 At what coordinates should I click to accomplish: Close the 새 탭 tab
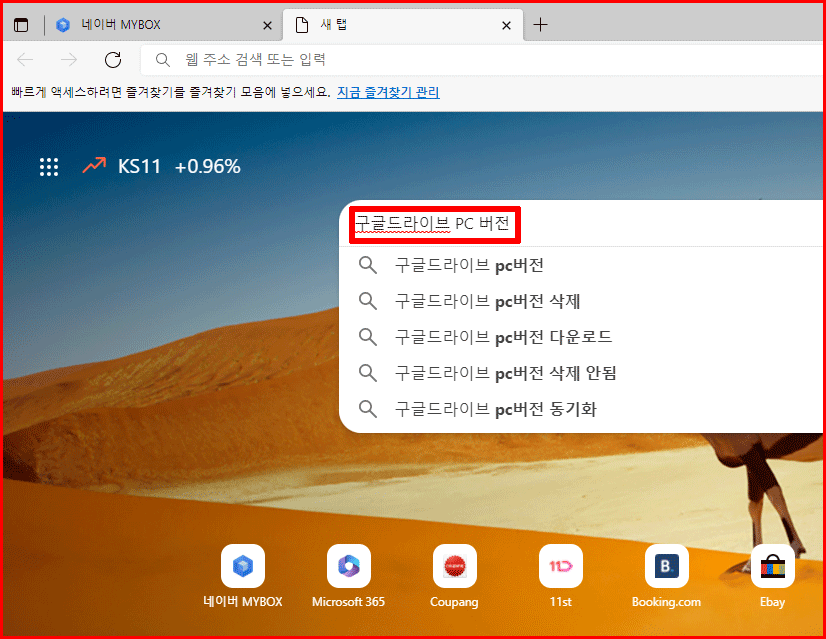point(506,25)
